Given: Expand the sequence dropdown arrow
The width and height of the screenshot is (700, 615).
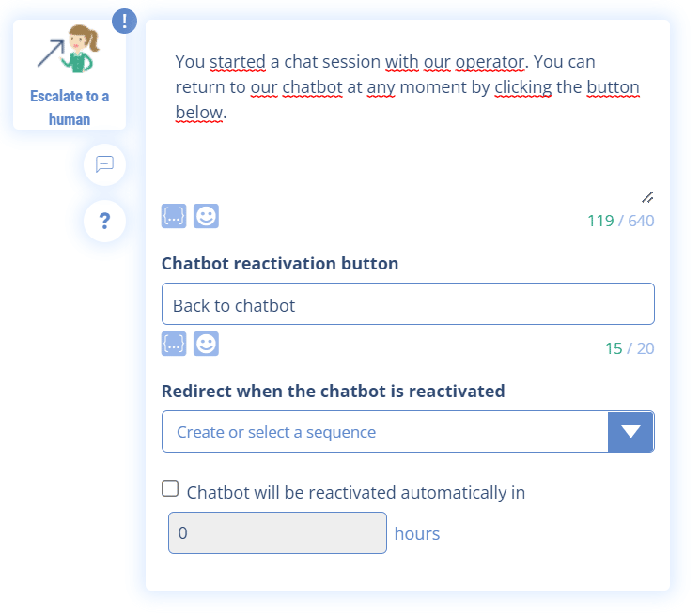Looking at the screenshot, I should click(x=631, y=432).
